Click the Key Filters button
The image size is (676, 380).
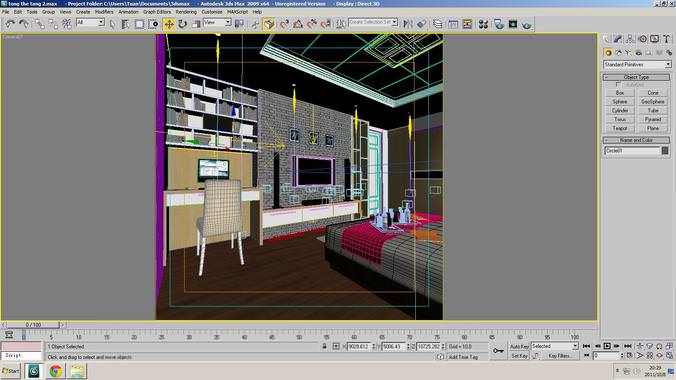(560, 356)
